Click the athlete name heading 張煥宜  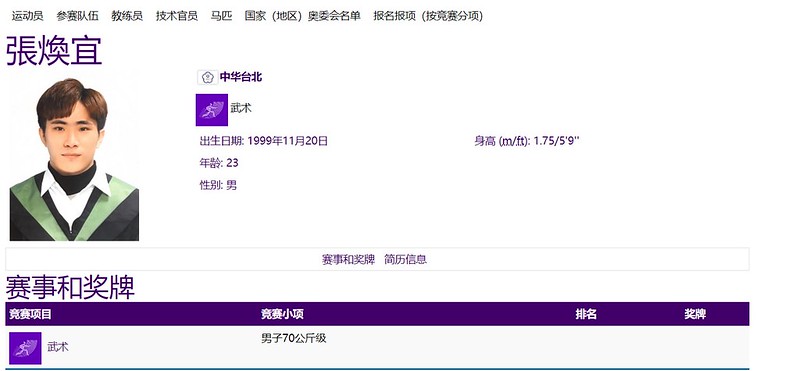54,51
